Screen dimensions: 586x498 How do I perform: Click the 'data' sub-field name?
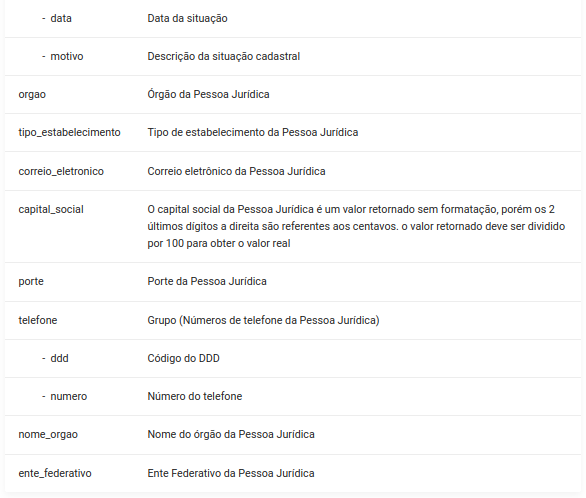[61, 18]
